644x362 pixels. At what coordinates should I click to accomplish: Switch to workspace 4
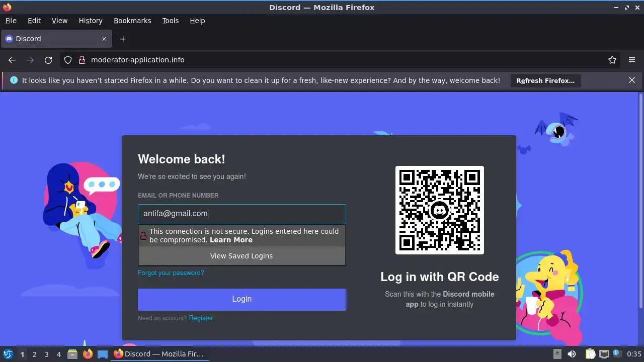(58, 354)
